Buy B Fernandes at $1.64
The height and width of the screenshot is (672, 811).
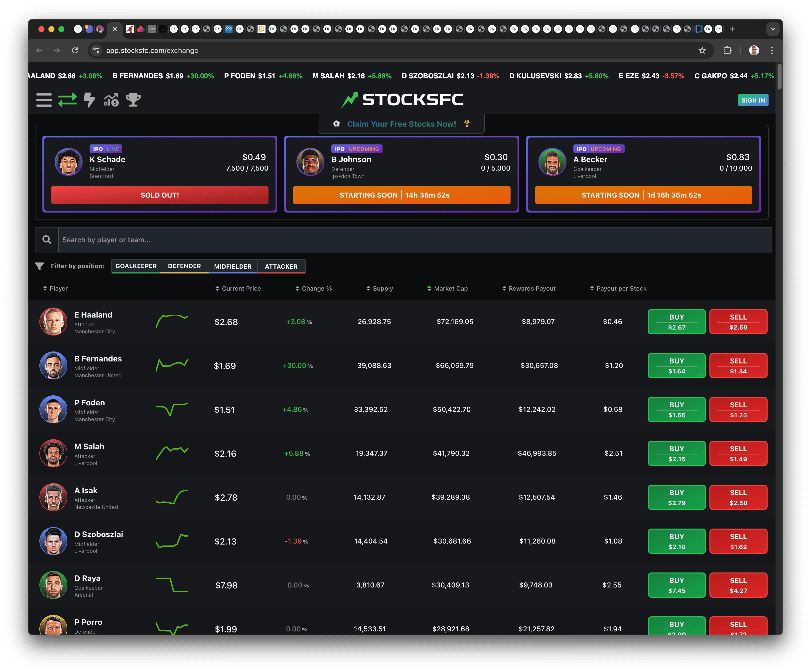(x=676, y=365)
